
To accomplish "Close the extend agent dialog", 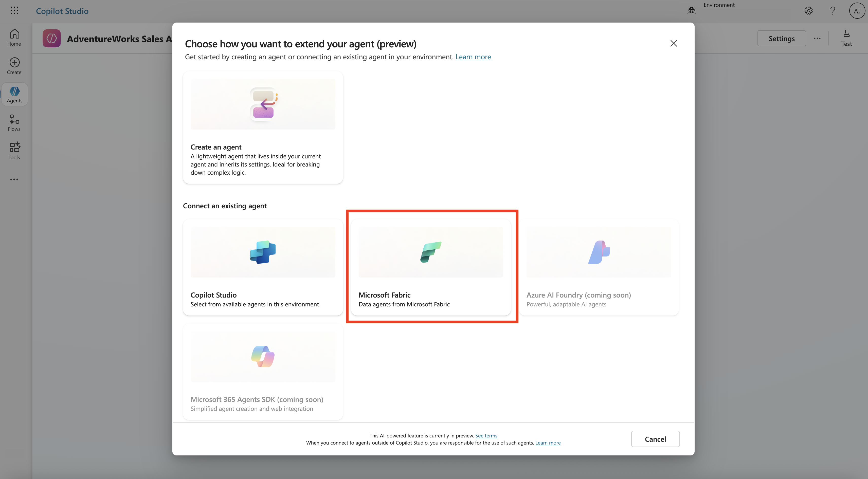I will [x=673, y=43].
